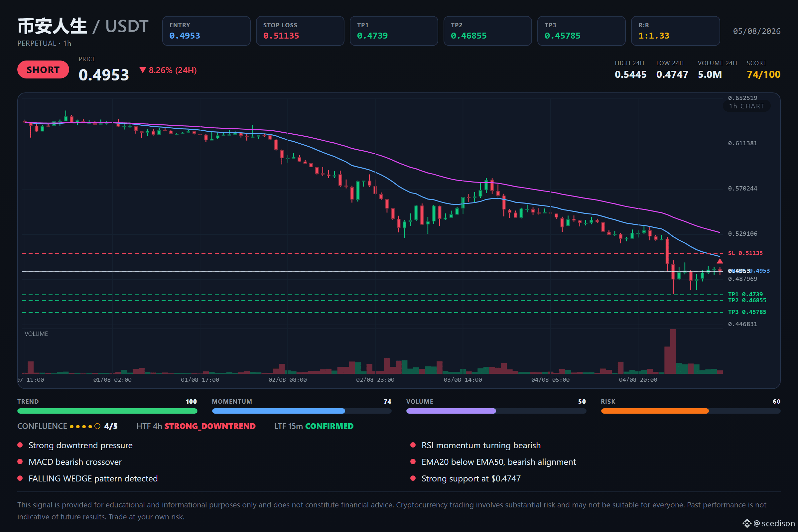The width and height of the screenshot is (798, 532).
Task: Click the date 05/08/2026
Action: [x=757, y=31]
